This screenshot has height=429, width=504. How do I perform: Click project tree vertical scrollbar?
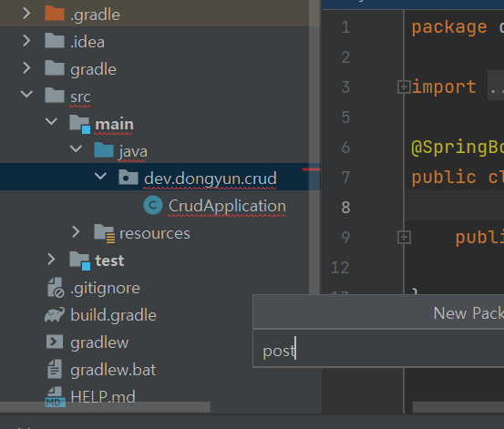(x=314, y=147)
